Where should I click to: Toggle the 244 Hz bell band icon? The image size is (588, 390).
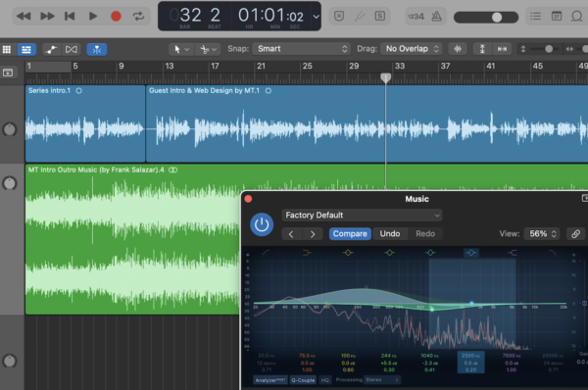click(389, 253)
